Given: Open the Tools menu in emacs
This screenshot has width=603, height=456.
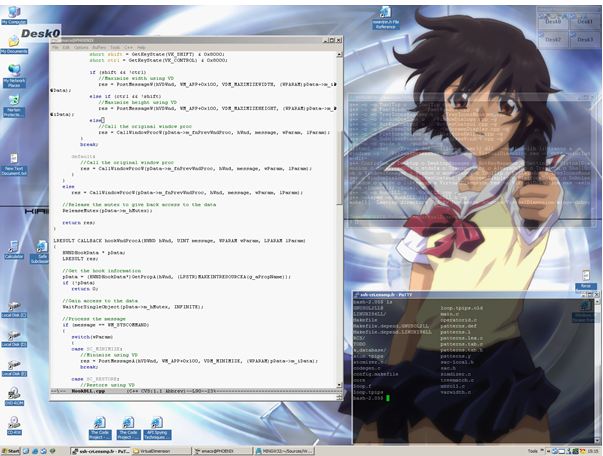Looking at the screenshot, I should [115, 47].
